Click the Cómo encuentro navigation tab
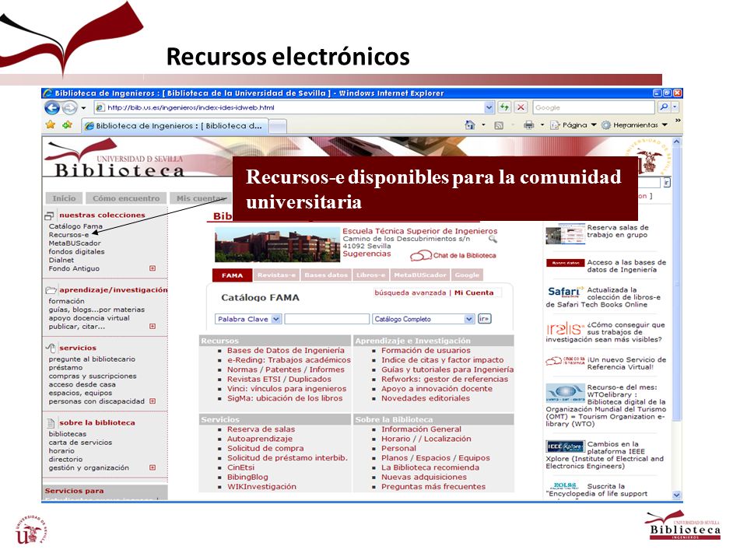Viewport: 747px width, 560px height. [x=126, y=198]
